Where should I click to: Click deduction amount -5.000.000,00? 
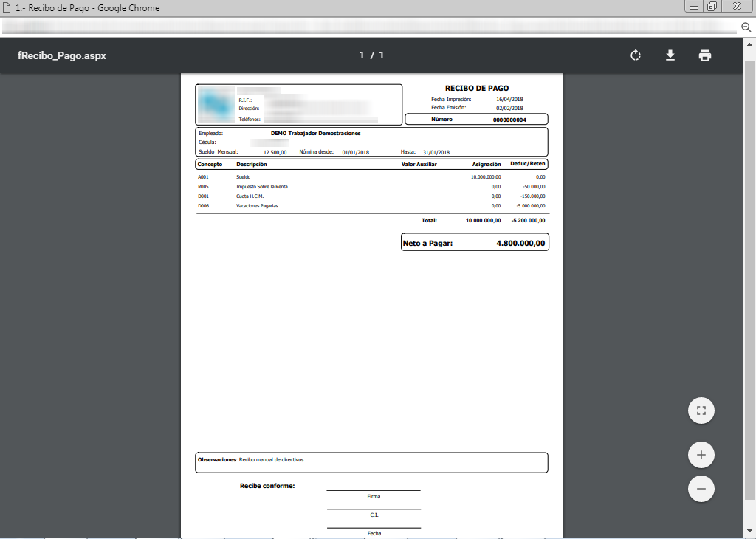pos(530,206)
